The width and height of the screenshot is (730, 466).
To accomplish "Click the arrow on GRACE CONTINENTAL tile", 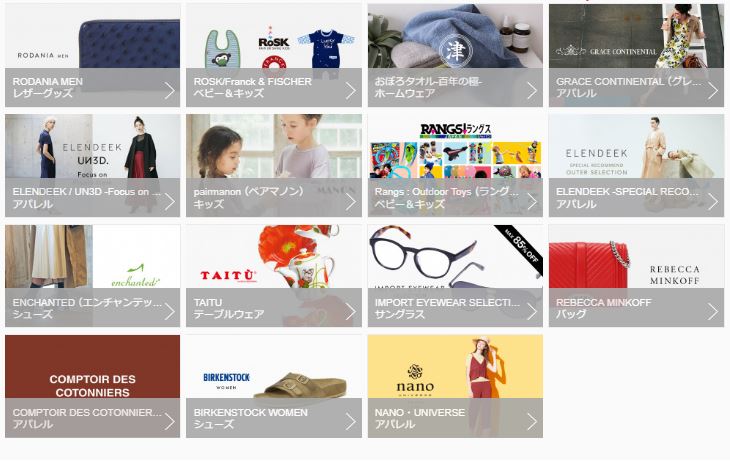I will (713, 90).
